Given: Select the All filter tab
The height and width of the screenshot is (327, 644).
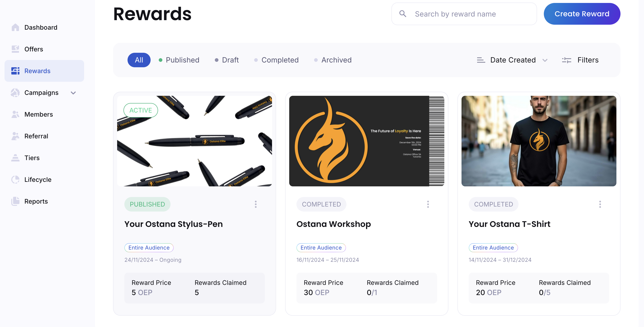Looking at the screenshot, I should click(x=139, y=60).
